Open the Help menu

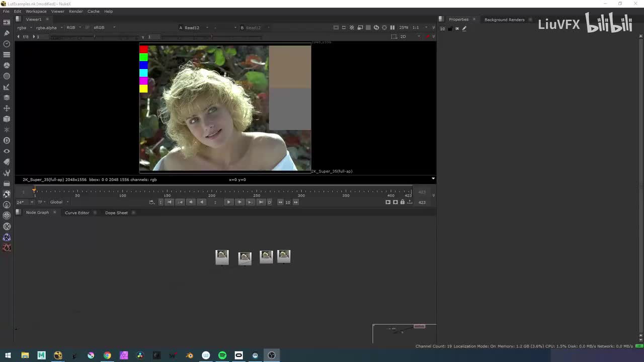tap(108, 11)
